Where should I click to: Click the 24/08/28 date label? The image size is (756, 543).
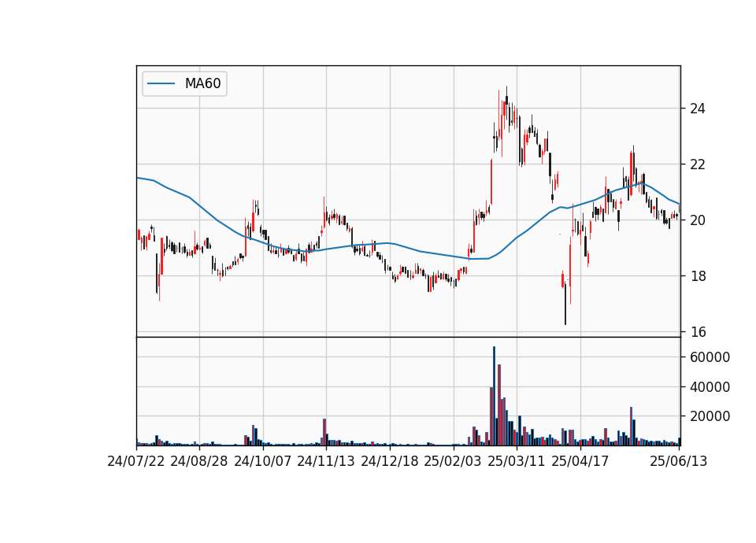click(x=199, y=461)
